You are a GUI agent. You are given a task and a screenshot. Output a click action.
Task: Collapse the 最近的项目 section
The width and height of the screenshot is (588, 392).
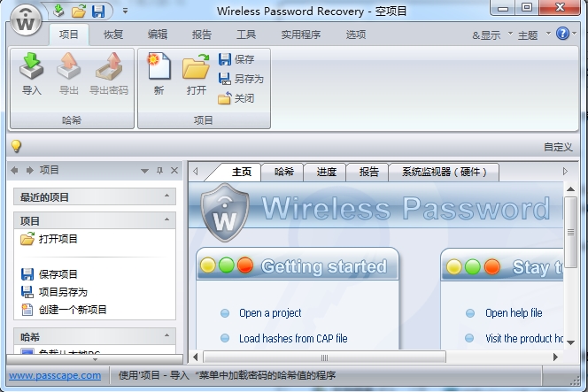pyautogui.click(x=166, y=197)
